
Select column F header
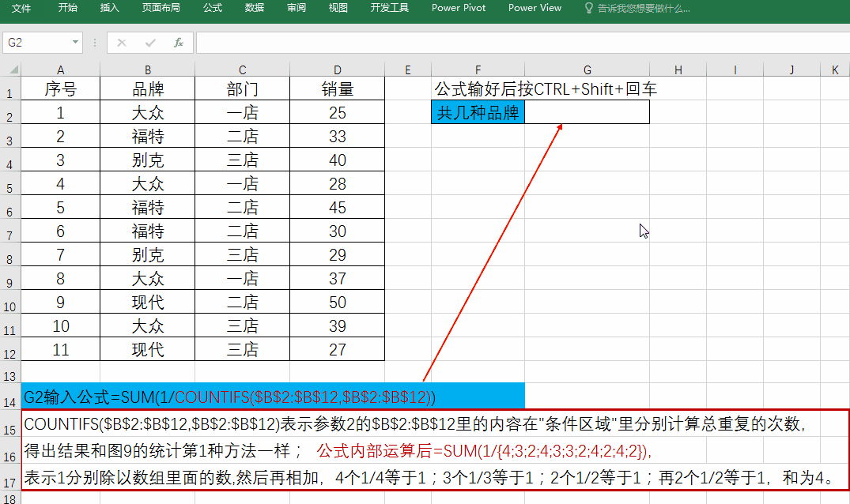click(x=478, y=70)
